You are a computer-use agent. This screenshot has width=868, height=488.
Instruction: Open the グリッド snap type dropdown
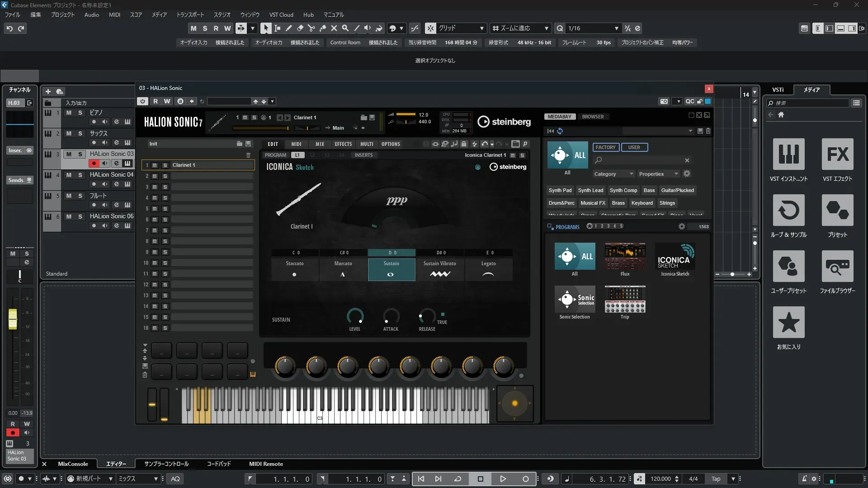tap(481, 28)
